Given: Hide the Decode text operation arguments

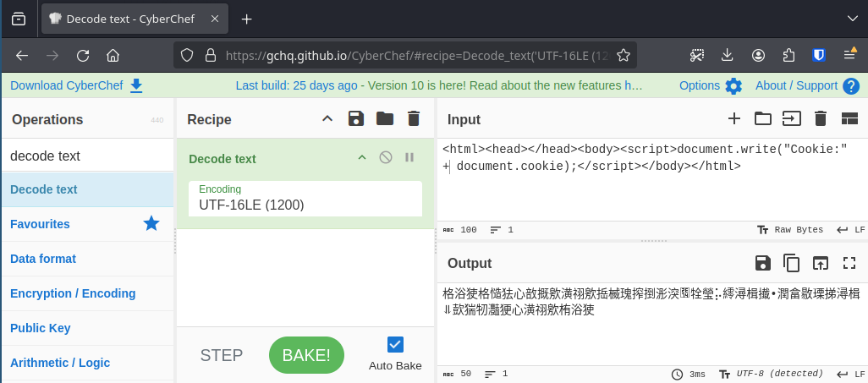Looking at the screenshot, I should point(362,157).
